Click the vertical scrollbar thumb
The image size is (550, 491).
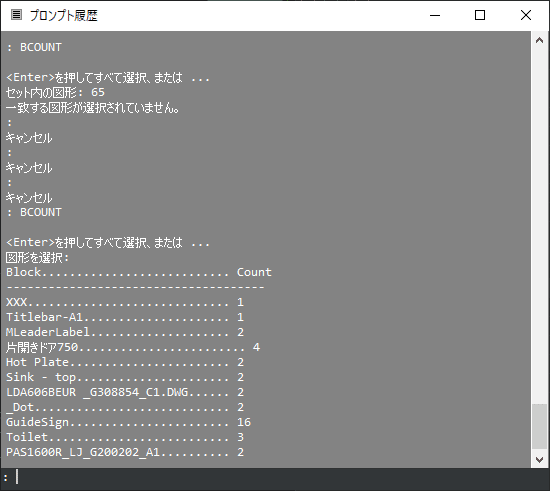point(539,426)
